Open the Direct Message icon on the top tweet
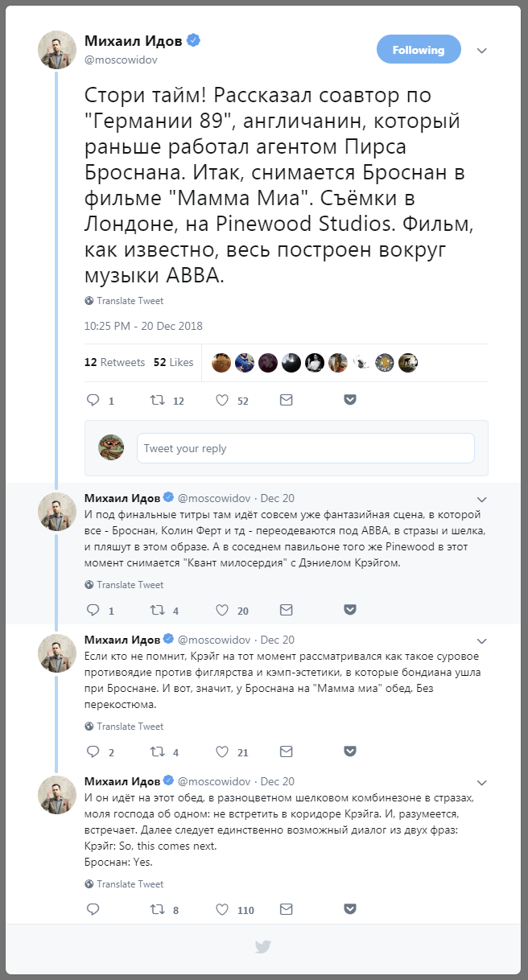Screen dimensions: 528x980 (286, 400)
